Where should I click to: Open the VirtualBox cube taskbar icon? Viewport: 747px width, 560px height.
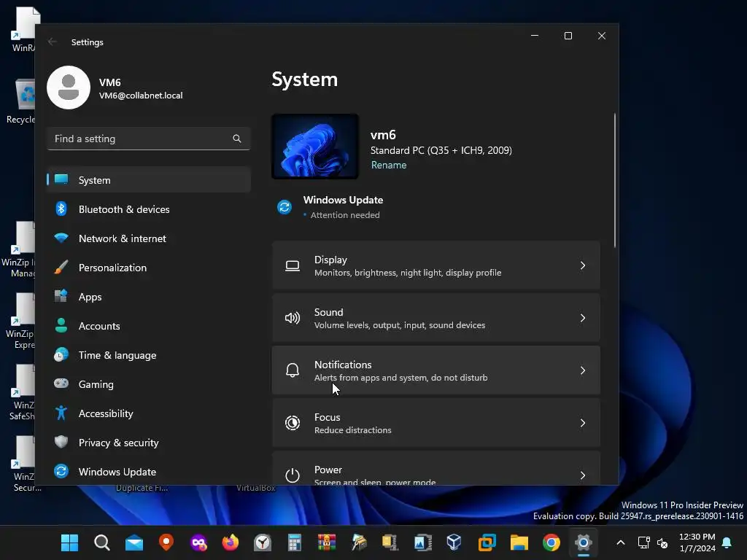pos(454,542)
